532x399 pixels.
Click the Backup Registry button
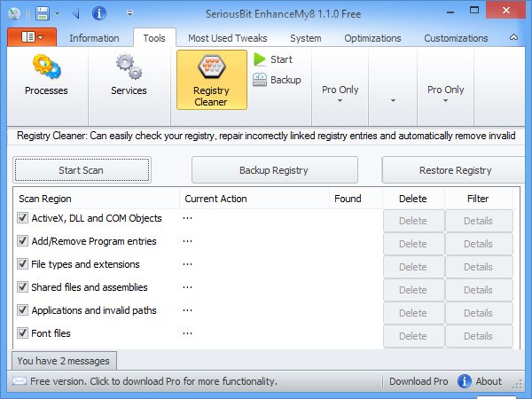pos(275,170)
